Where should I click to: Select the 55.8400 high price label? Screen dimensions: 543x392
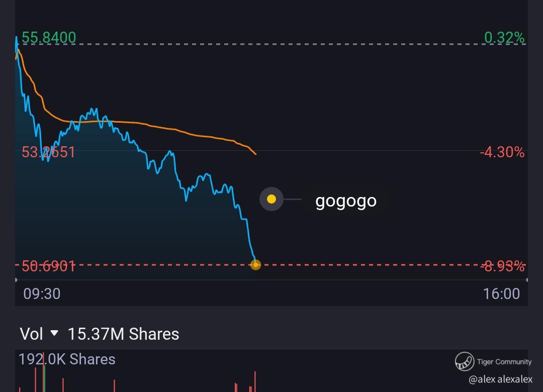point(49,38)
